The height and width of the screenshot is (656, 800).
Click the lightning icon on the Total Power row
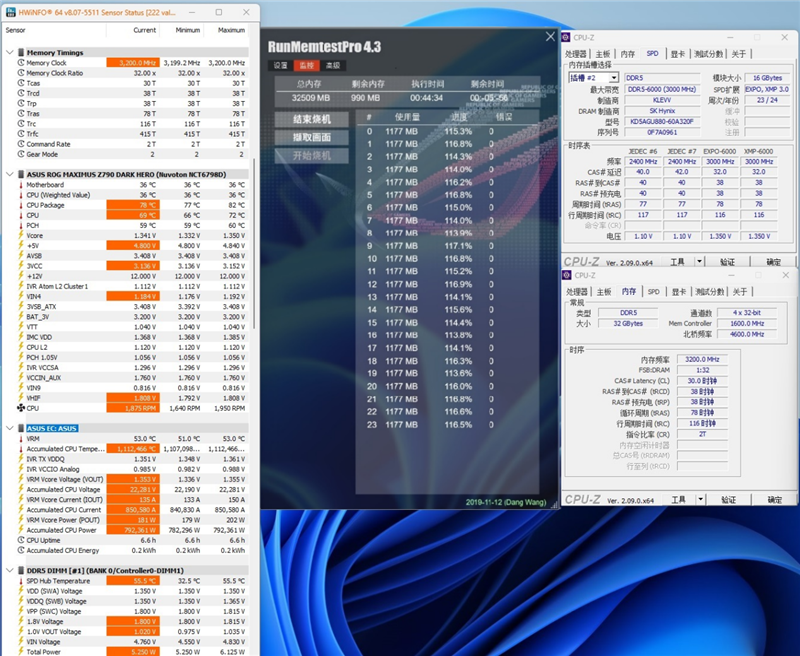click(x=21, y=652)
